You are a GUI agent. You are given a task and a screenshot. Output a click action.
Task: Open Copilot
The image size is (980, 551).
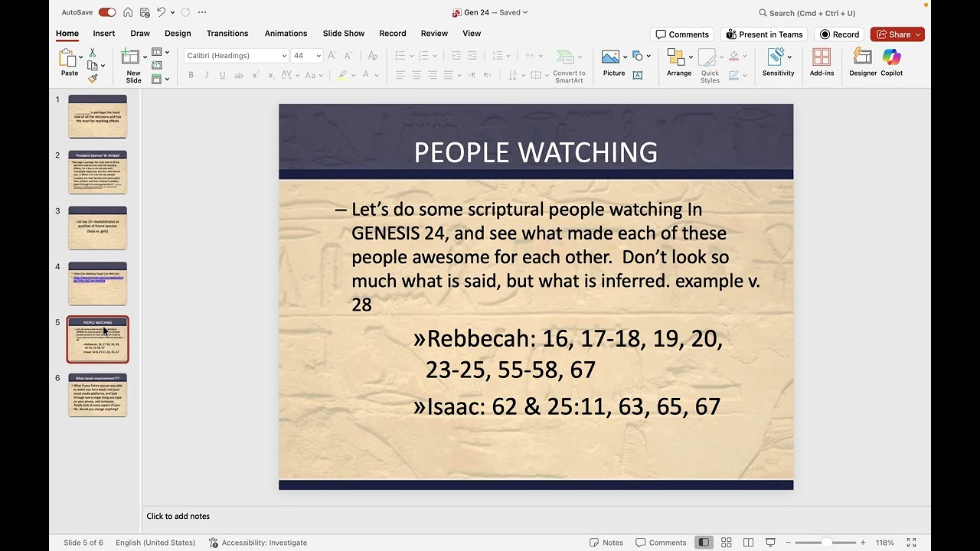click(x=892, y=62)
